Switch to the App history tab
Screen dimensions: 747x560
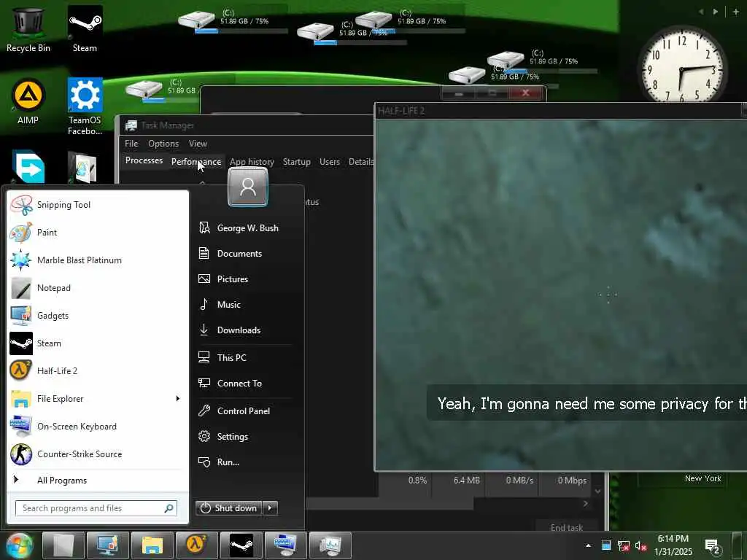[x=252, y=162]
